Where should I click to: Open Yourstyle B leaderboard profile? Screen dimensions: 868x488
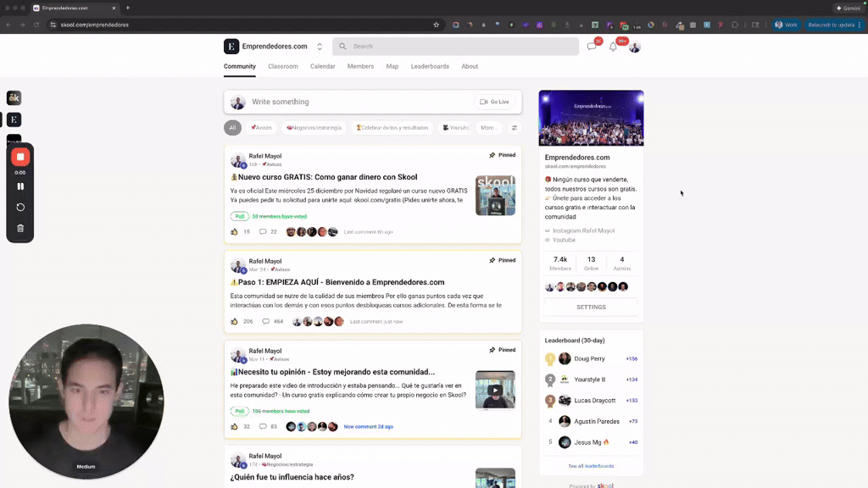[589, 380]
